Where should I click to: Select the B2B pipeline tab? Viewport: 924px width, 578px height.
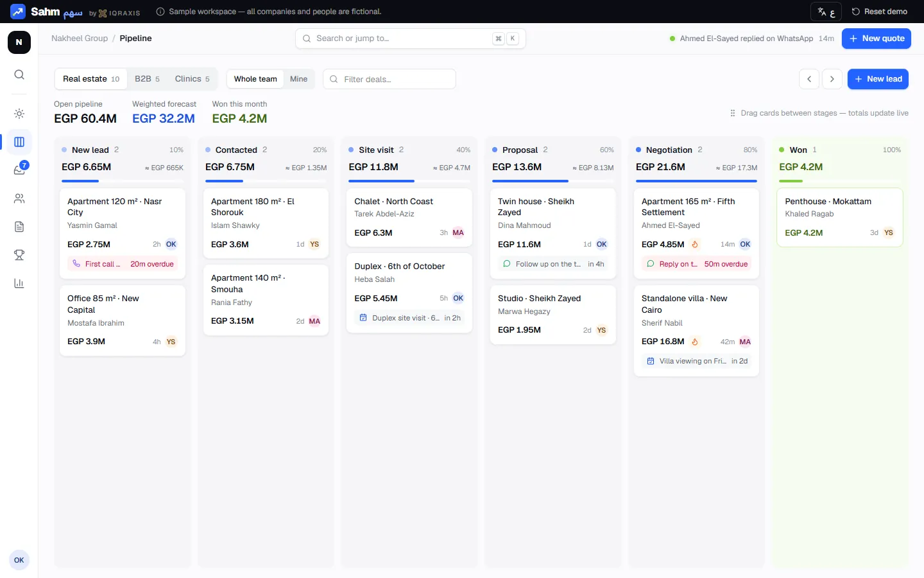point(147,79)
